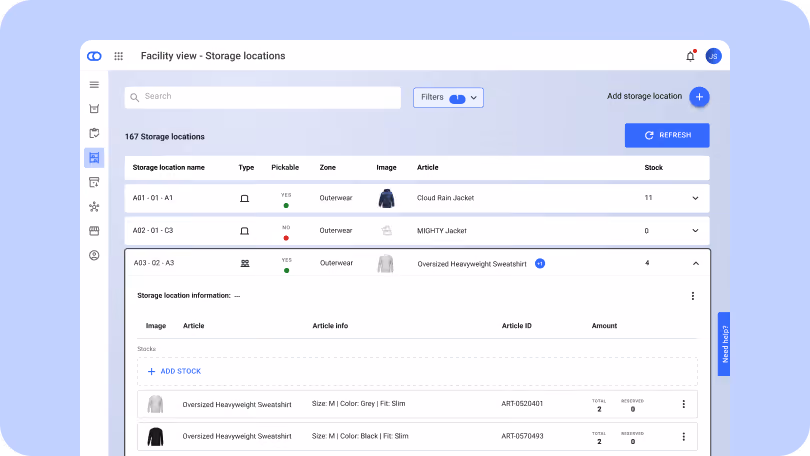Viewport: 810px width, 456px height.
Task: Open the notifications bell
Action: point(690,56)
